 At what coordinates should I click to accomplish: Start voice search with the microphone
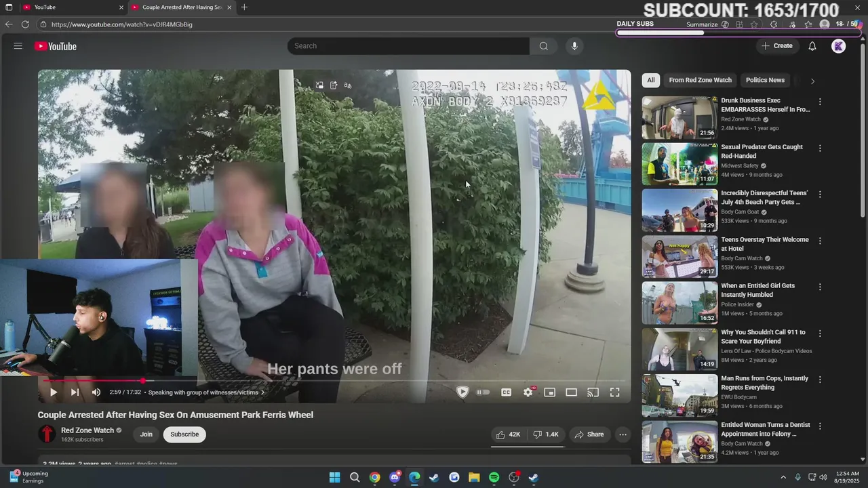(x=574, y=46)
